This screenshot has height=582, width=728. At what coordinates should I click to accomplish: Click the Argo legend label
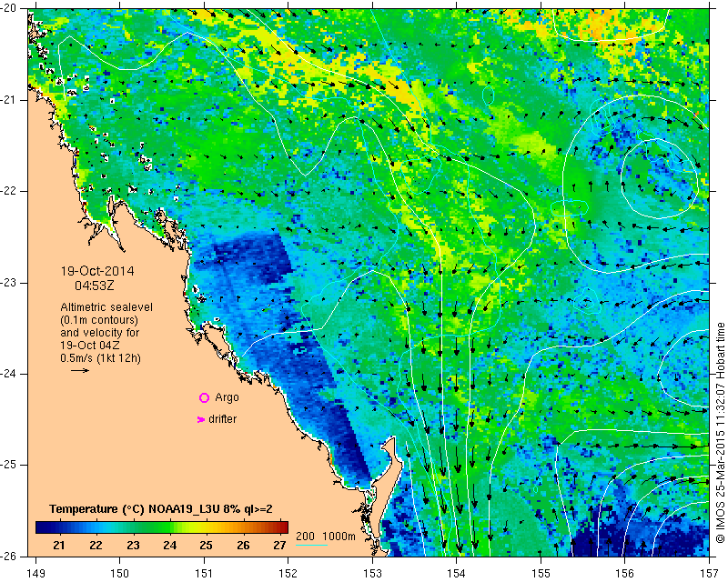click(227, 397)
